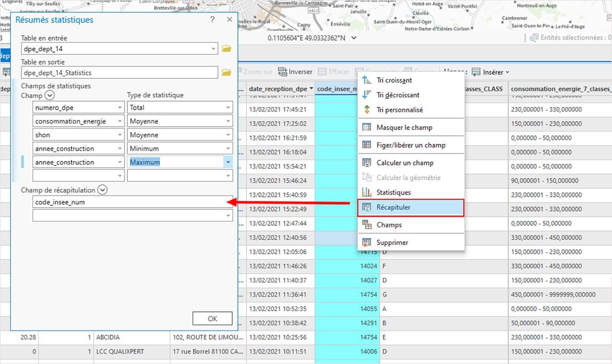The height and width of the screenshot is (364, 612).
Task: Click the 90,000001 - 150,000000 cell
Action: (x=560, y=180)
